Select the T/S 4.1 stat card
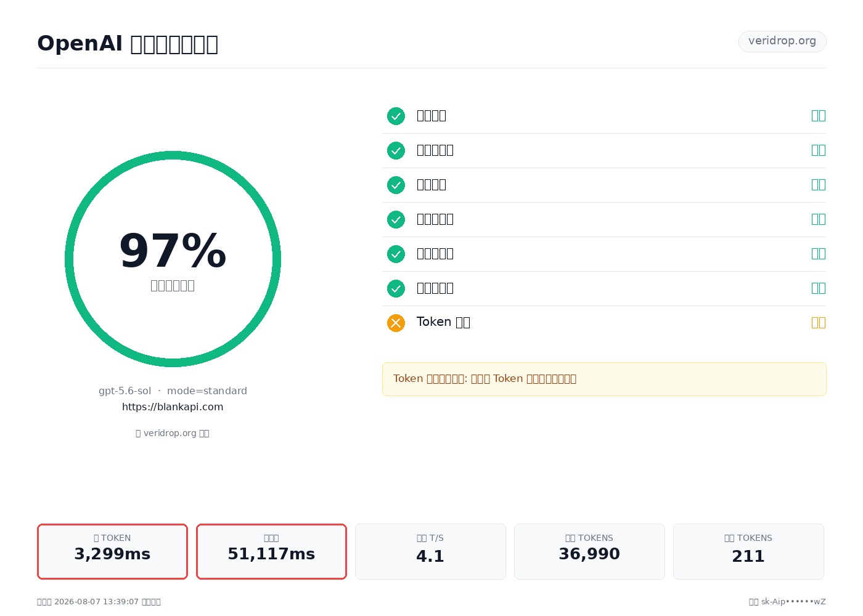Viewport: 863px width, 616px height. point(430,551)
